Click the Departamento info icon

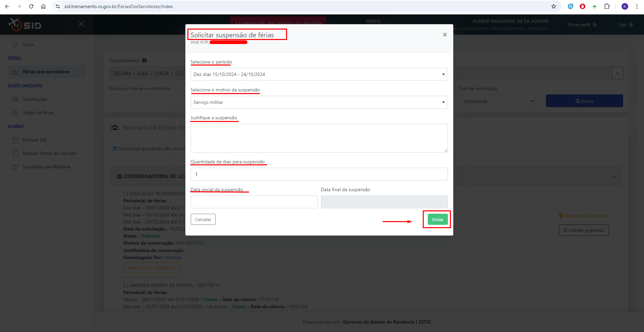click(x=144, y=60)
